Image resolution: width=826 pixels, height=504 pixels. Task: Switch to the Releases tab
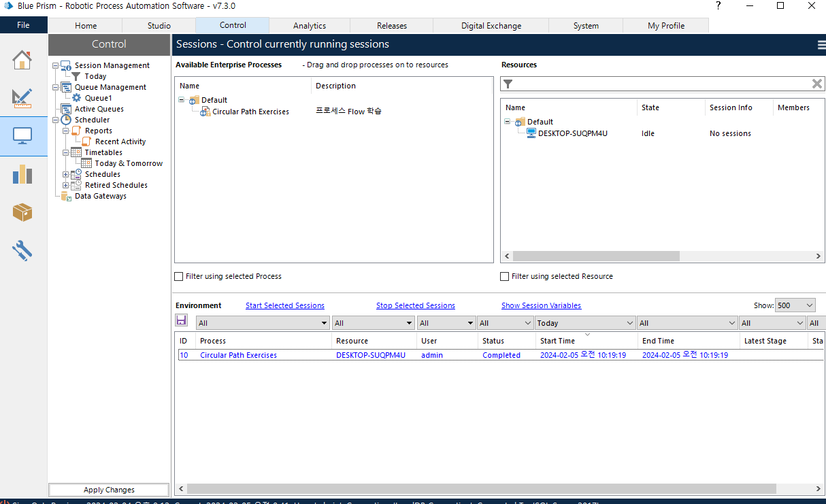[392, 26]
